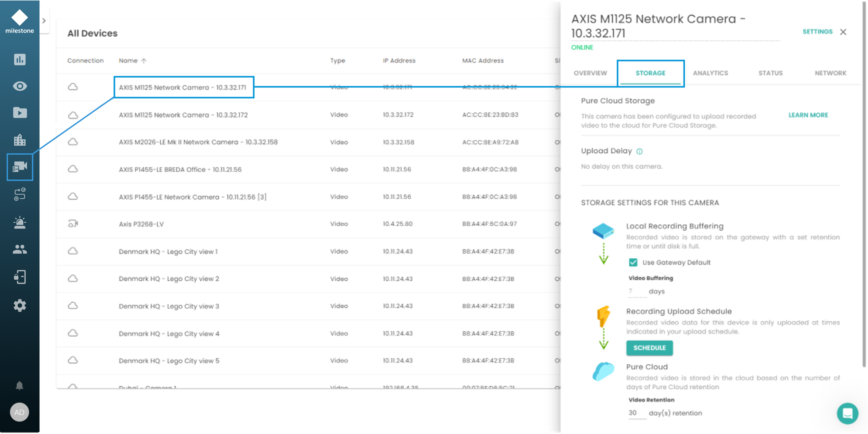Viewport: 868px width, 434px height.
Task: Sort devices by Name column header
Action: (x=128, y=61)
